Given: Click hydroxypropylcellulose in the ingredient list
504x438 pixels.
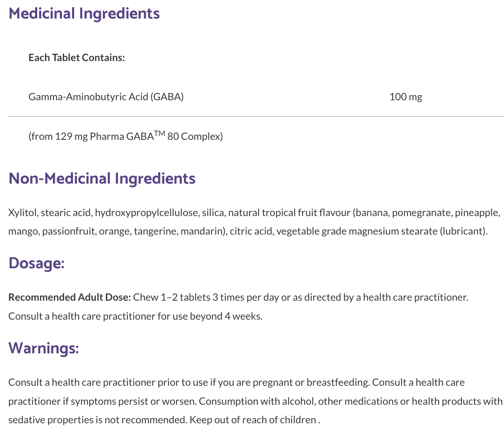Looking at the screenshot, I should click(147, 213).
